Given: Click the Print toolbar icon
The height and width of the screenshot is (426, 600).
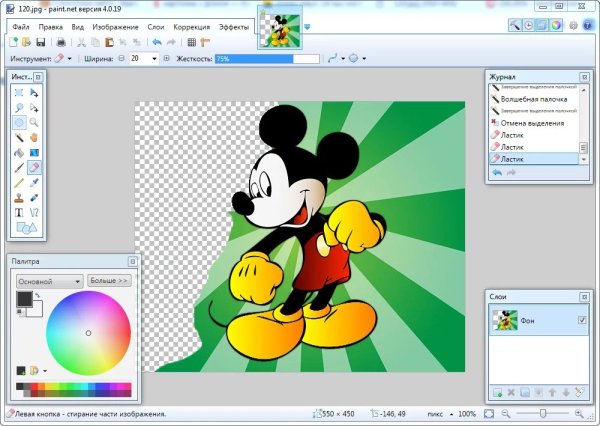Looking at the screenshot, I should pyautogui.click(x=61, y=42).
